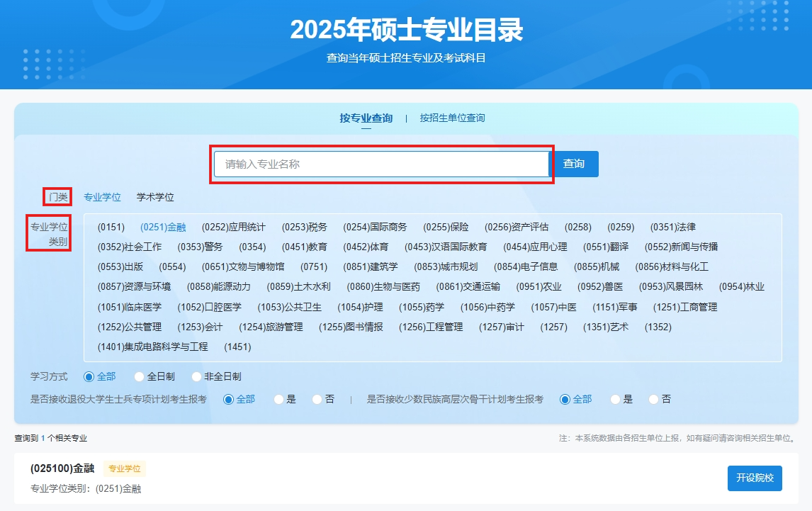Choose 专业学位 degree category
This screenshot has width=812, height=511.
[x=102, y=197]
